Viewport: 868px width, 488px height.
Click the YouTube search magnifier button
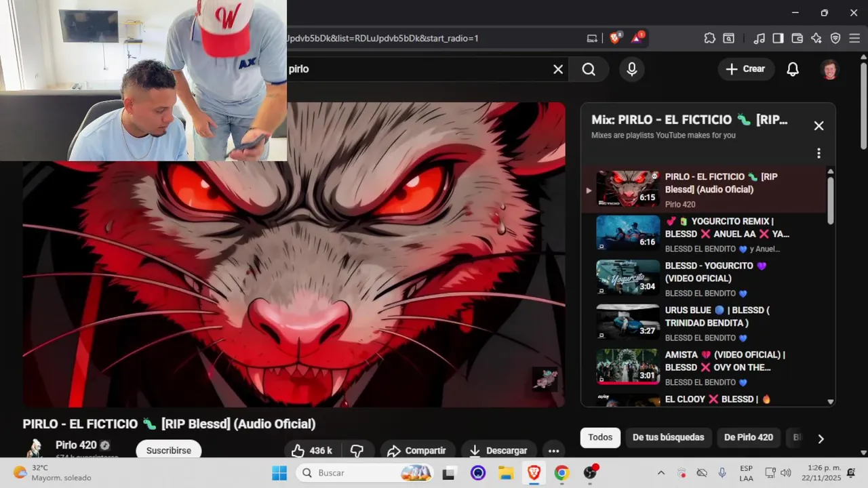589,69
